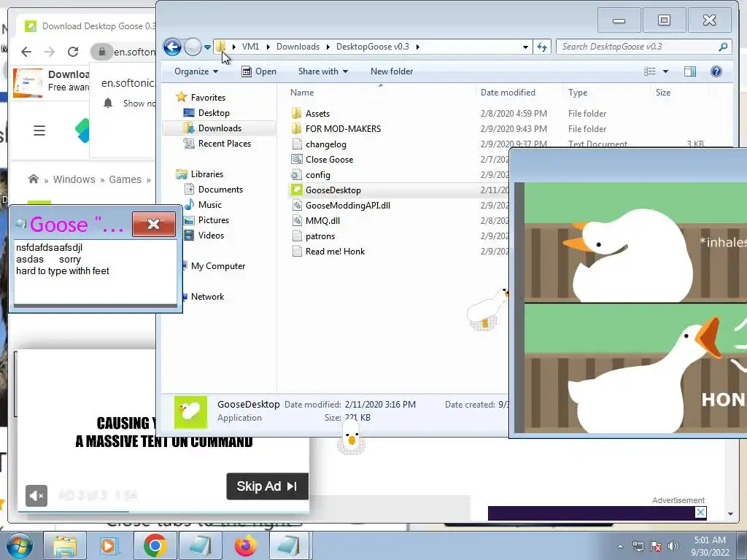Screen dimensions: 747x560
Task: Click the change view icon
Action: click(650, 71)
